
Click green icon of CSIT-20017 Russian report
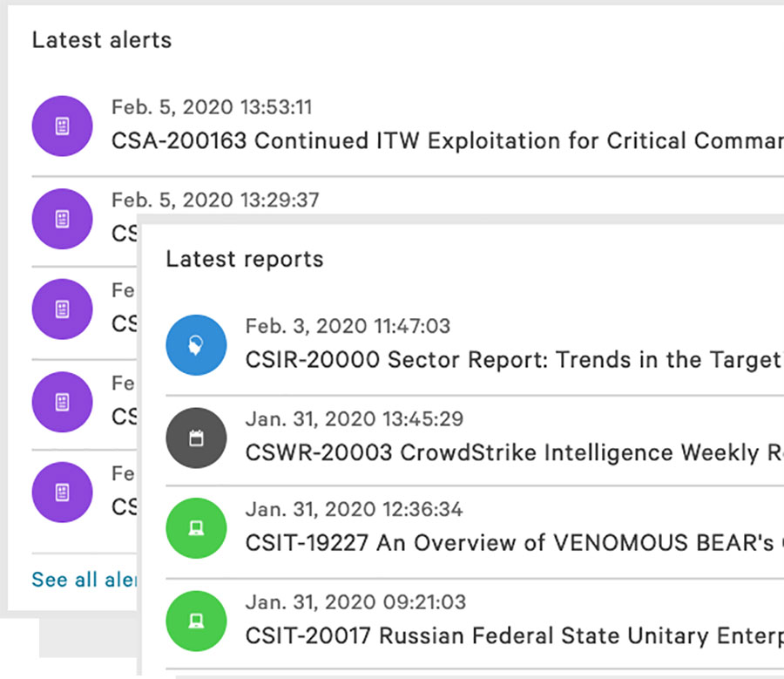point(196,621)
